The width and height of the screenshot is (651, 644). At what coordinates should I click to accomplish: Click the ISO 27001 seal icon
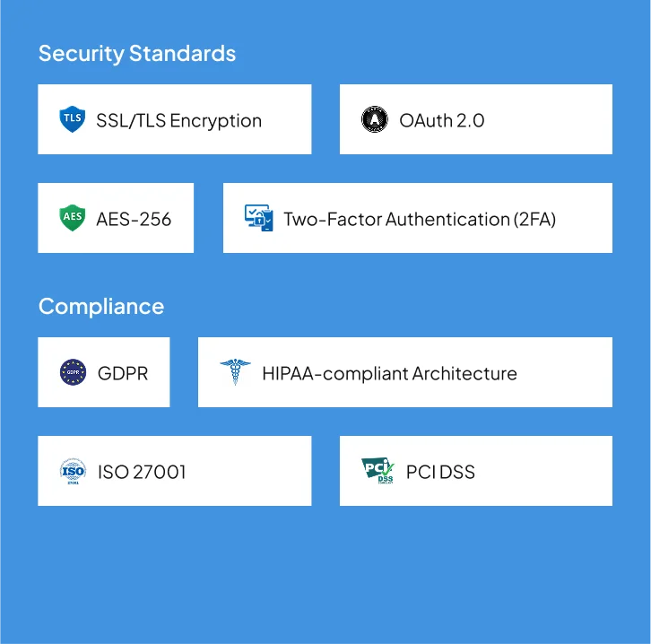click(73, 471)
